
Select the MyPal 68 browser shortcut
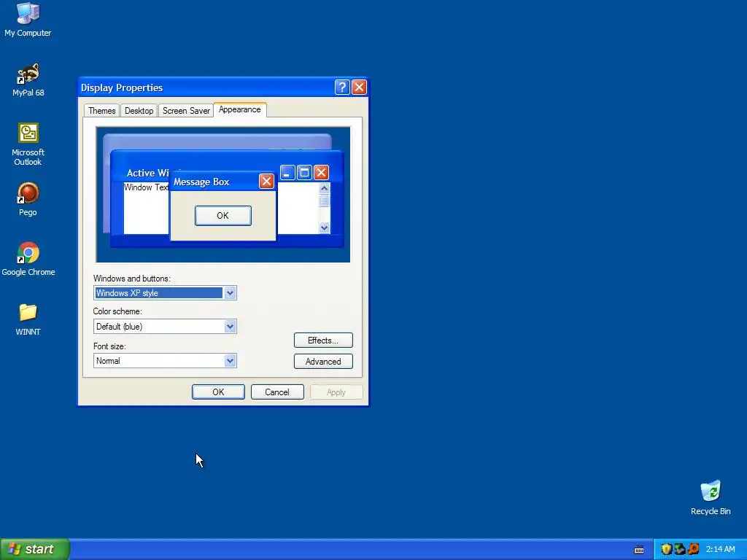(x=28, y=79)
